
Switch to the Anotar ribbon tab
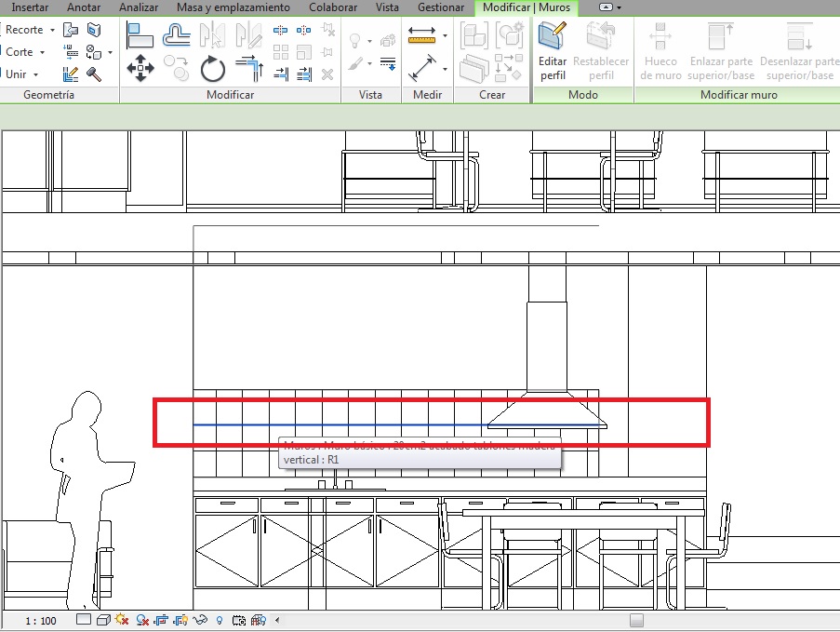coord(84,7)
